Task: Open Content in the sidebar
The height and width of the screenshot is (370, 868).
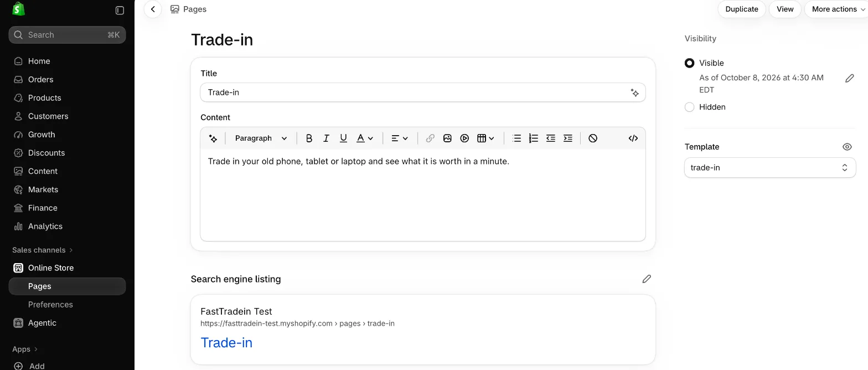Action: (x=67, y=171)
